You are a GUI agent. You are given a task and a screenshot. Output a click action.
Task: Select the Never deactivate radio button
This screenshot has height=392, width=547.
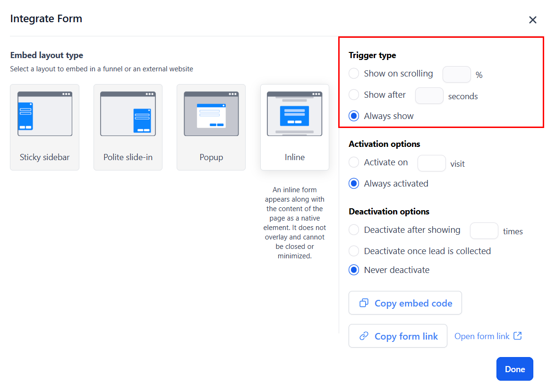click(x=354, y=270)
